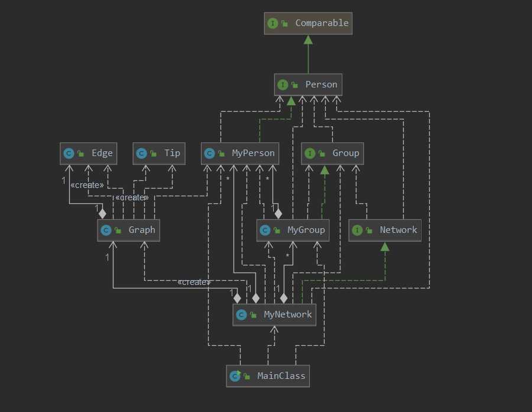Click the MyNetwork class type icon
The image size is (532, 412).
241,314
